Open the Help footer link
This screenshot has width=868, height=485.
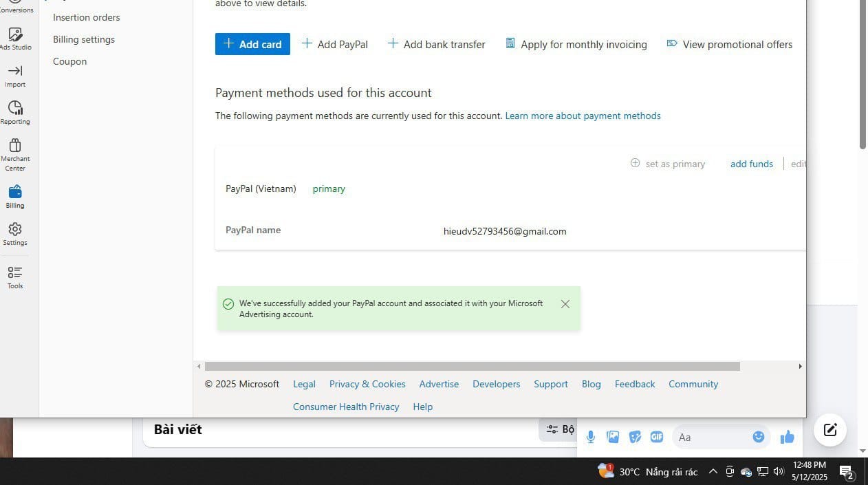point(423,407)
